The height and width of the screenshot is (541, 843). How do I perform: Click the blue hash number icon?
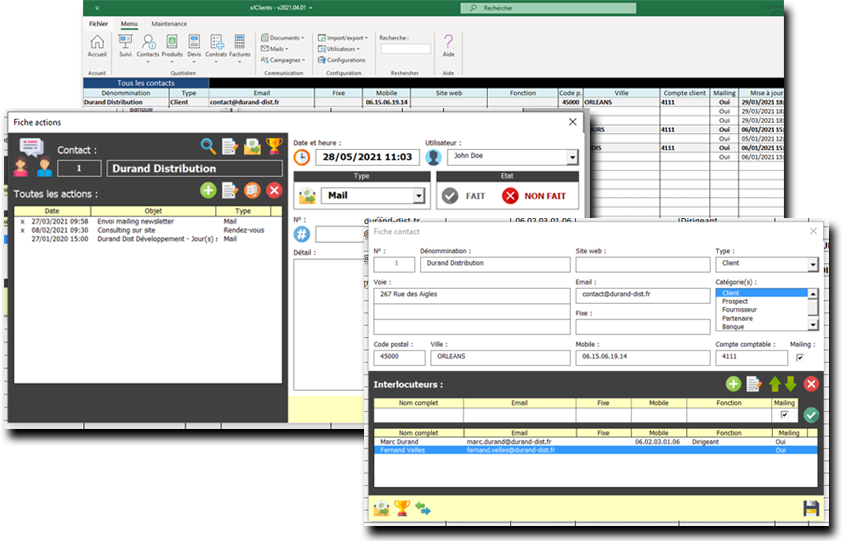coord(302,234)
